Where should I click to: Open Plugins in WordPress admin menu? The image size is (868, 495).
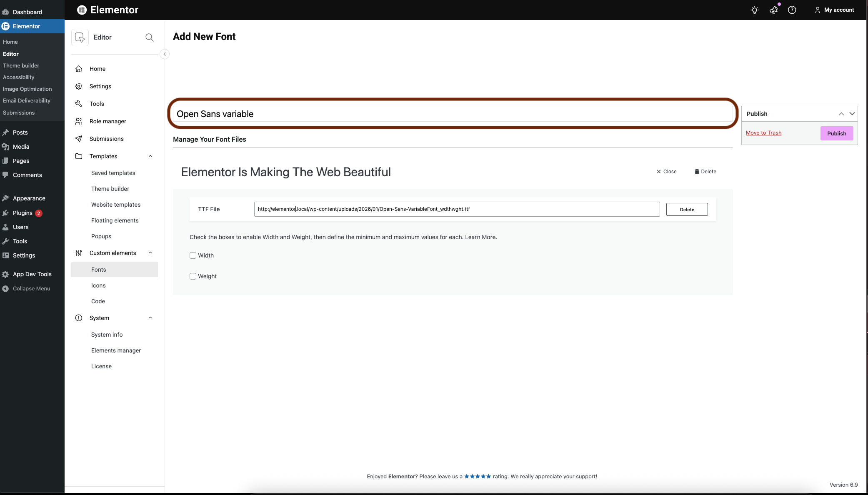(23, 213)
